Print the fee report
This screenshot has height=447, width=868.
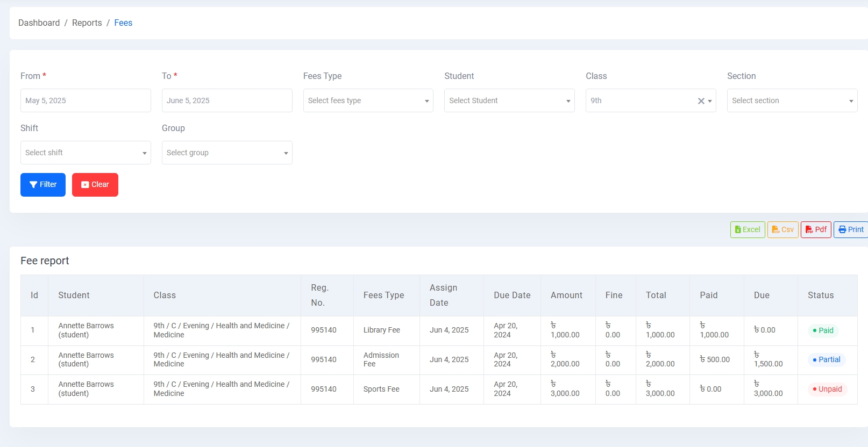[x=851, y=229]
